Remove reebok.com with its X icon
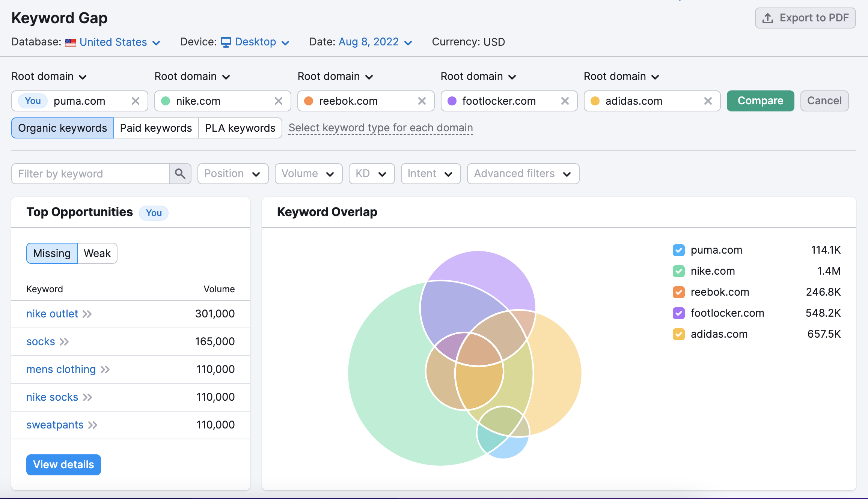This screenshot has width=868, height=499. click(422, 101)
